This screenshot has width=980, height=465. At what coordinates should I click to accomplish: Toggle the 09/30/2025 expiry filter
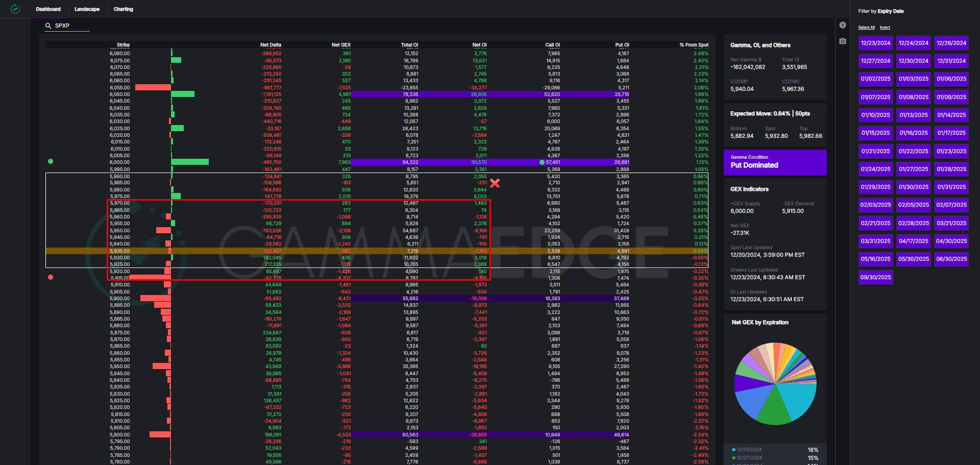(875, 277)
